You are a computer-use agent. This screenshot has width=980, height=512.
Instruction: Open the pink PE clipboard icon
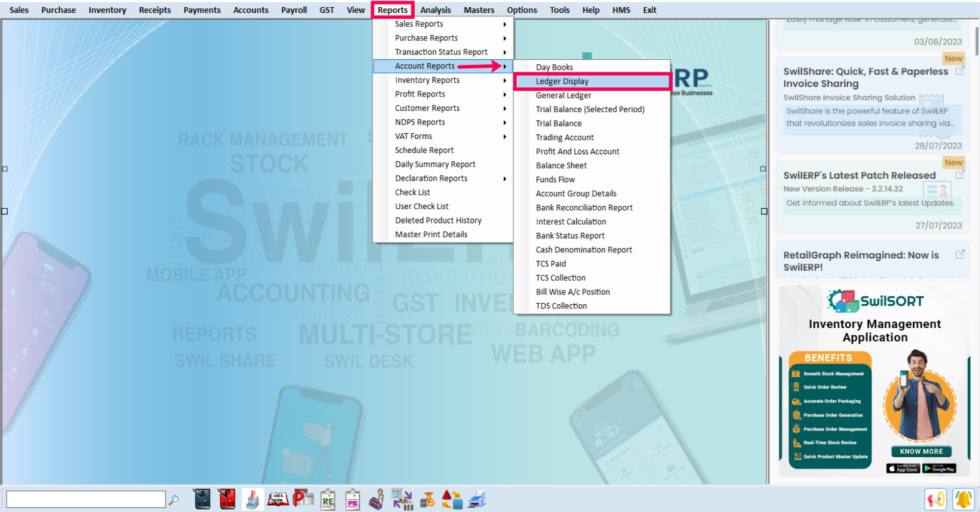click(x=352, y=499)
